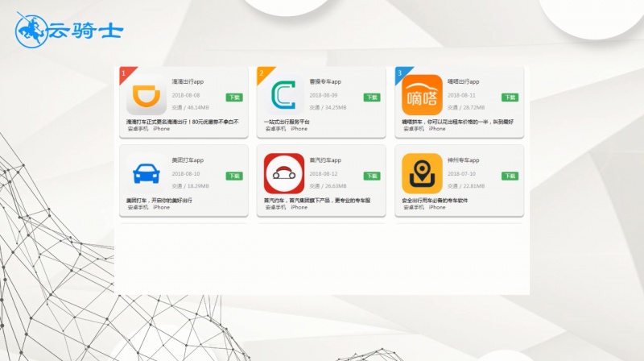Click the text 交通 / 18.29MB
This screenshot has width=644, height=361.
(190, 186)
